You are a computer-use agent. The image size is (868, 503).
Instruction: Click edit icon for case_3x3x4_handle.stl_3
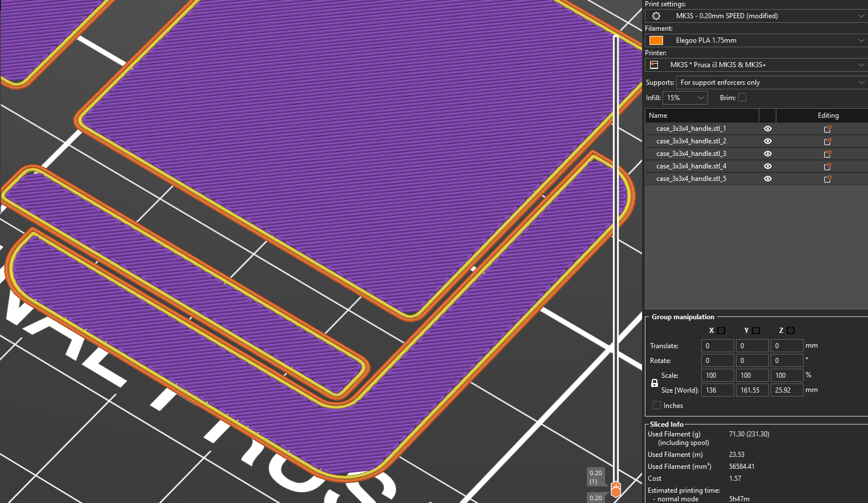click(828, 154)
